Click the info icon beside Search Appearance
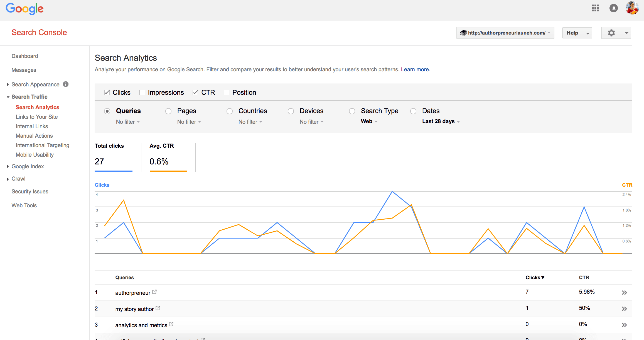644x340 pixels. point(66,84)
